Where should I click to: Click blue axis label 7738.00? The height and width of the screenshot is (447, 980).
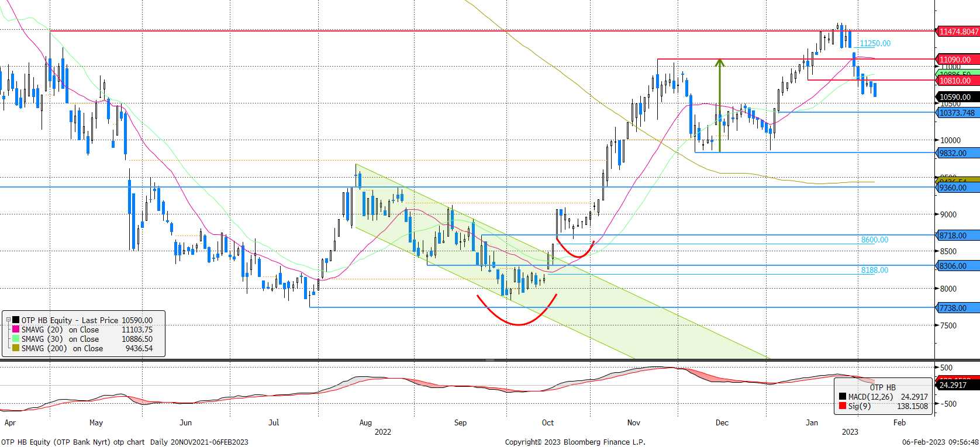[x=958, y=308]
